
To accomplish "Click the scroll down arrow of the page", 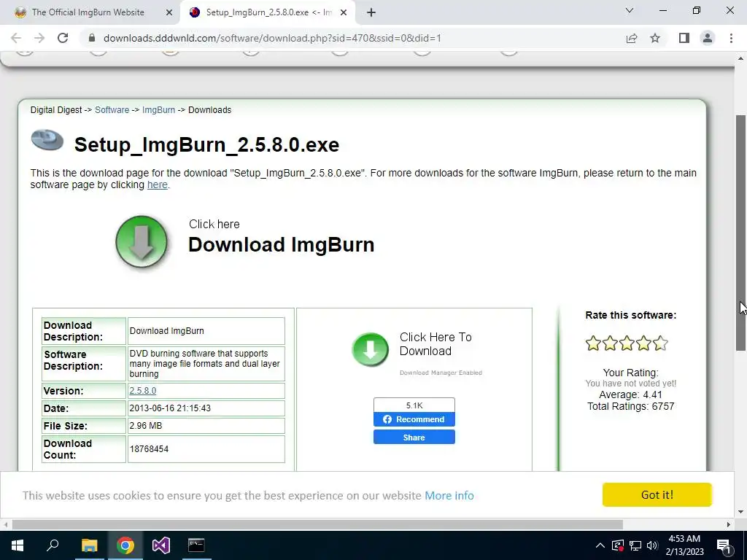I will 740,513.
